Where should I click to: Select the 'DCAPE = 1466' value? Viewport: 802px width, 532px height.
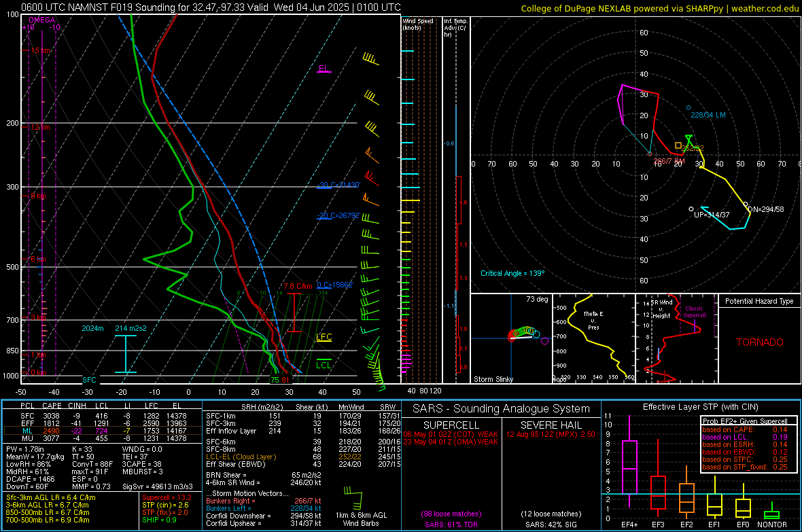(x=30, y=479)
